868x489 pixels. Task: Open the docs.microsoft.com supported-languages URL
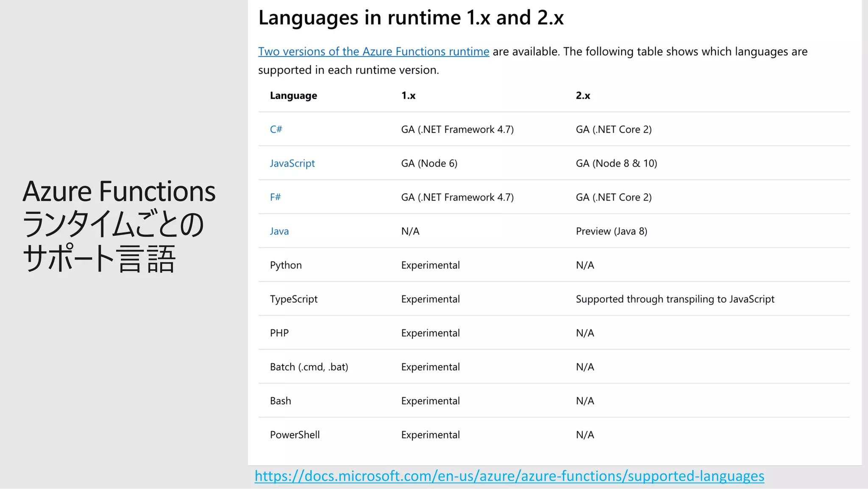tap(509, 476)
